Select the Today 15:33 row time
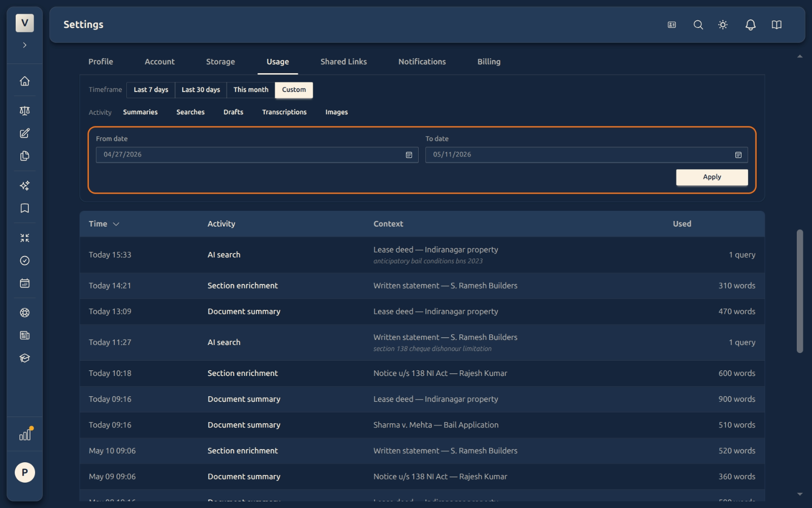 [110, 255]
